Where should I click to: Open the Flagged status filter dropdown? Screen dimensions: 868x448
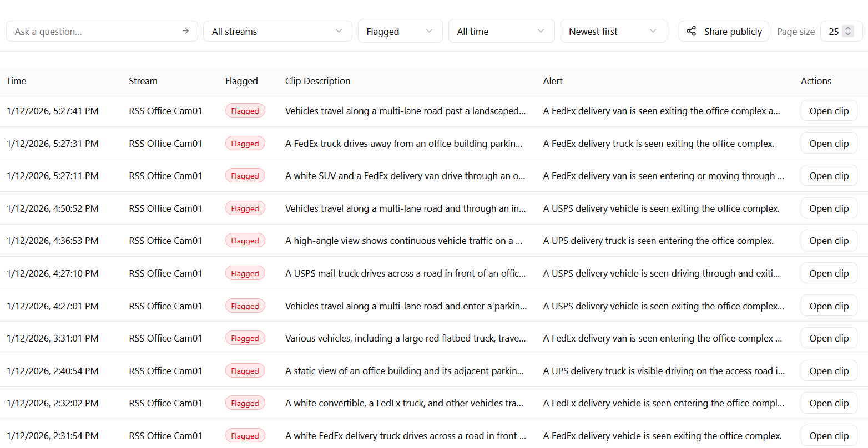point(400,31)
